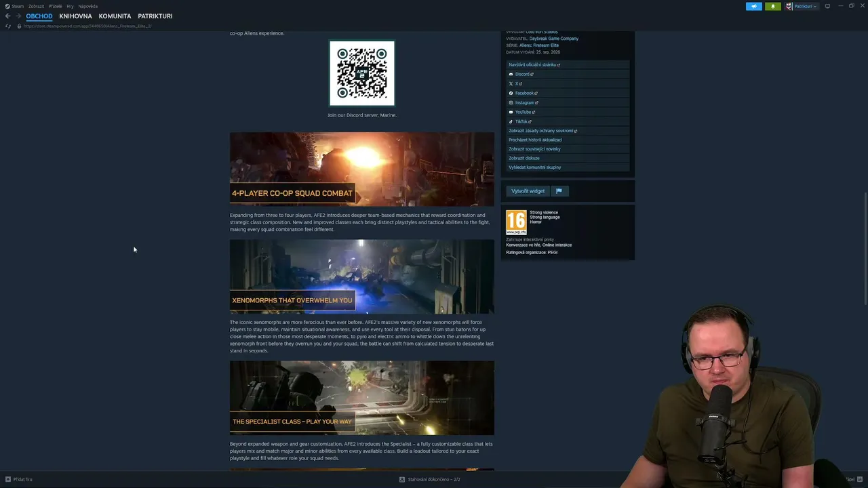The image size is (868, 488).
Task: Open the Zobrazit menu
Action: [x=36, y=6]
